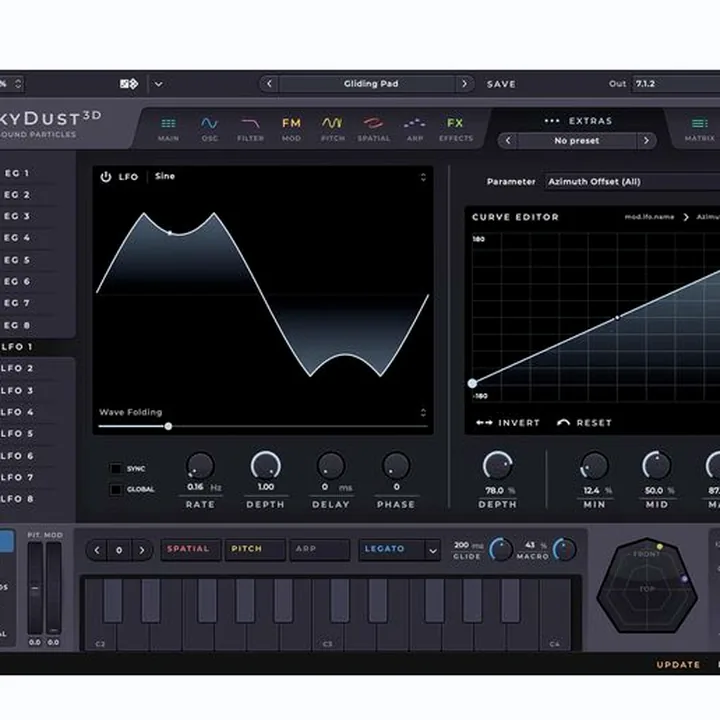Go to previous preset before Gliding Pad
This screenshot has width=720, height=720.
tap(270, 84)
